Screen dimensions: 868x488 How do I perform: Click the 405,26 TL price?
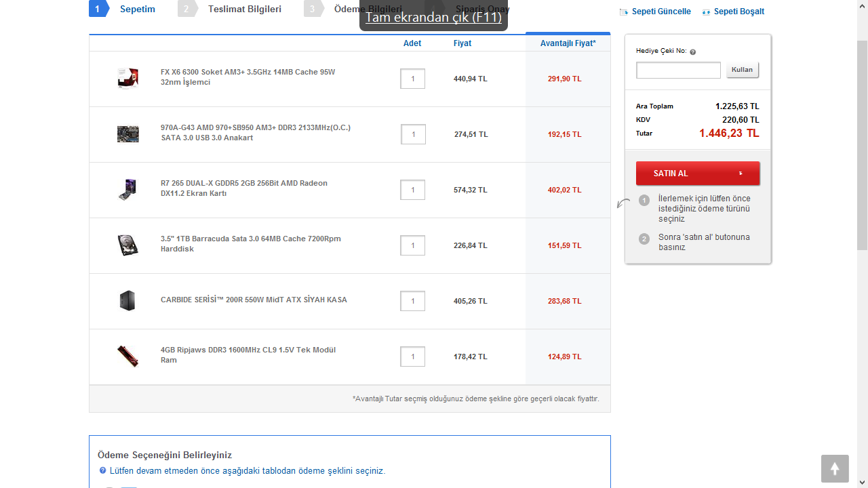[x=471, y=301]
